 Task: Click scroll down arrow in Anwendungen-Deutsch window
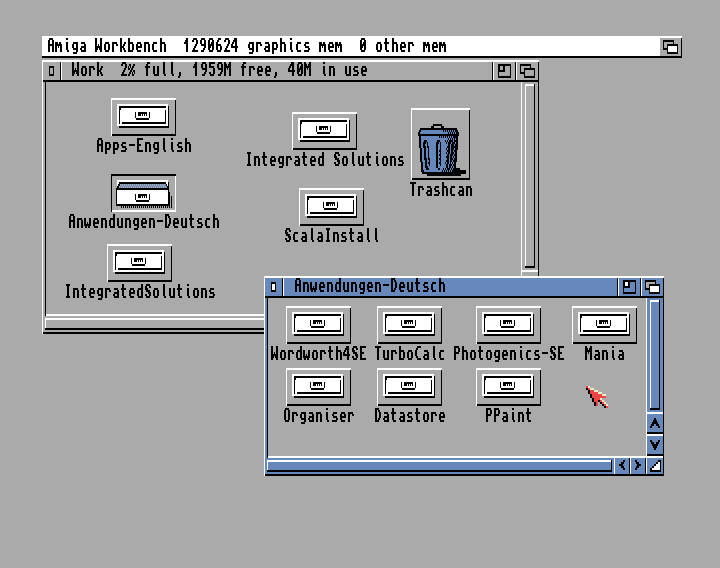pyautogui.click(x=655, y=444)
